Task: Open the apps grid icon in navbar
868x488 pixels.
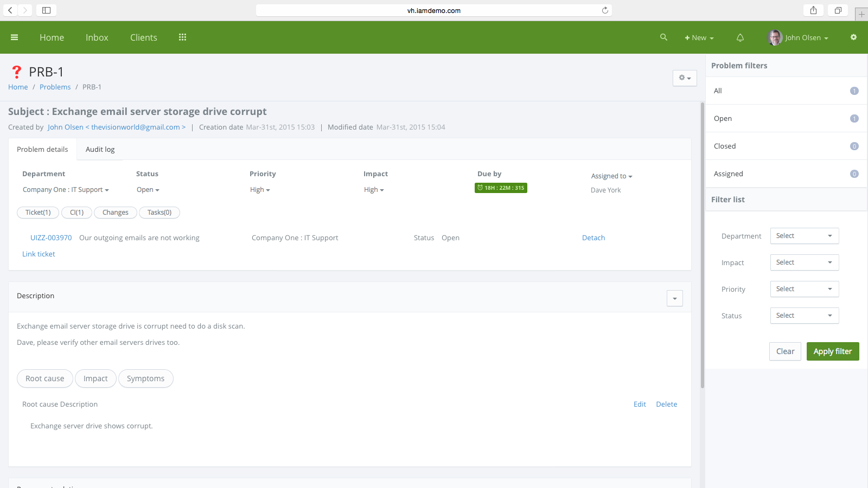Action: 182,37
